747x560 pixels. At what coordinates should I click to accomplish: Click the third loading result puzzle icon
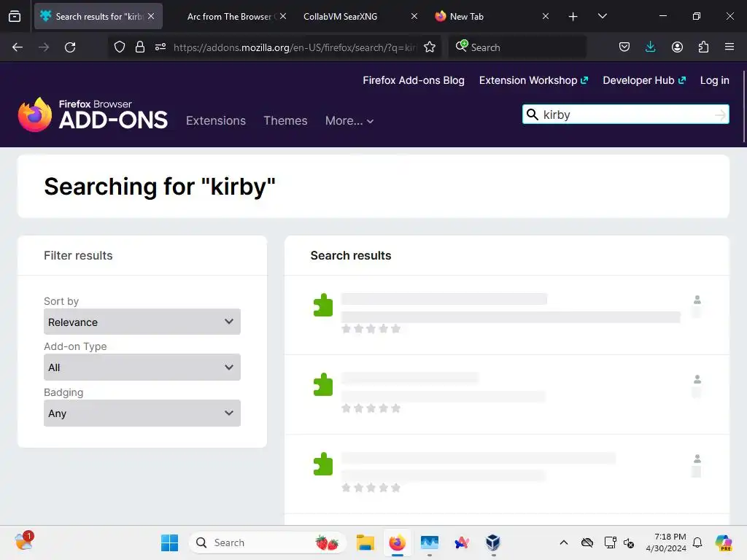point(323,464)
